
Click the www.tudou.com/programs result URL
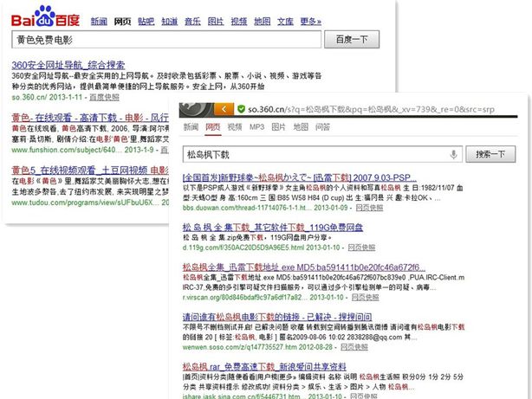[x=85, y=203]
